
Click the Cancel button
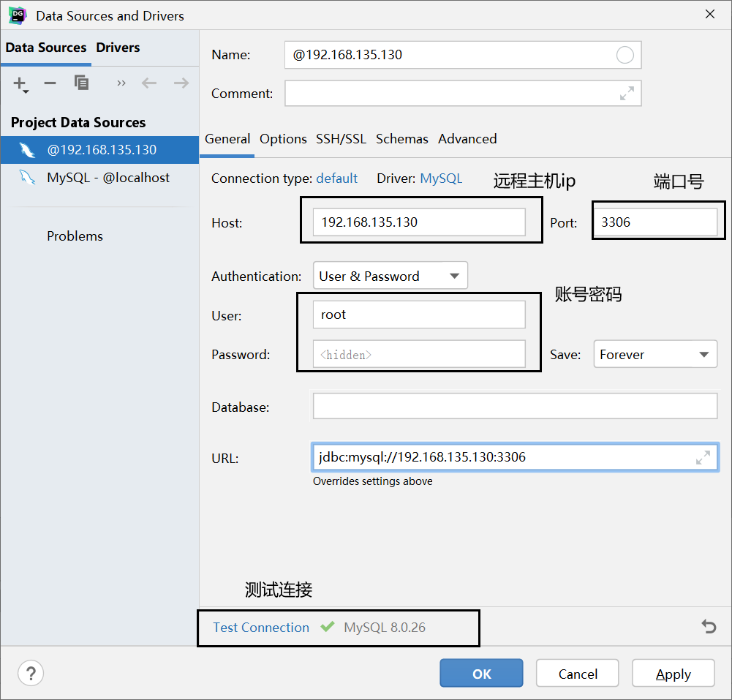578,674
